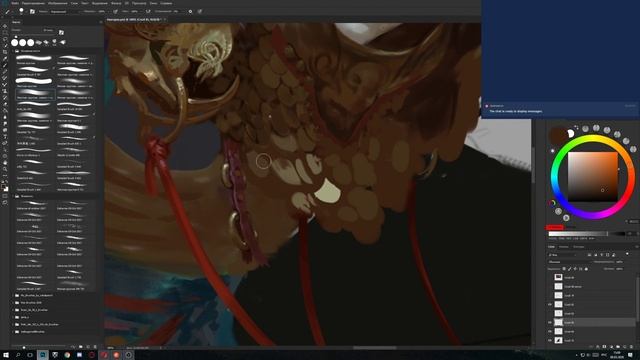Show the topmost hidden layer
Screen dimensions: 640x360
coord(550,278)
